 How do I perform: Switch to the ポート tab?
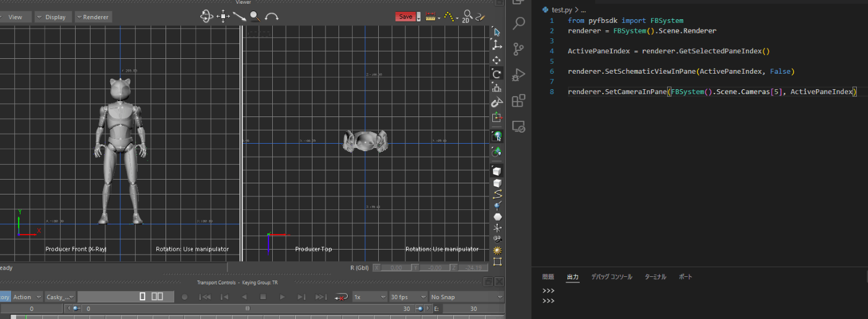(685, 277)
